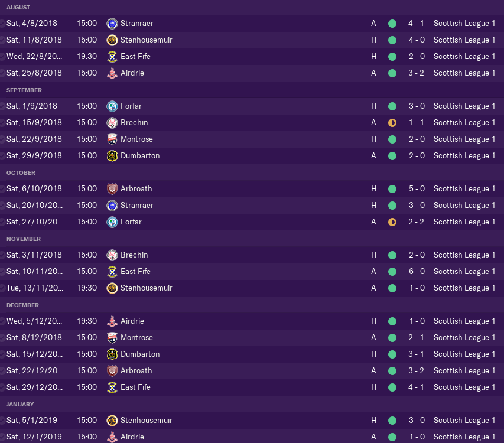
Task: Click the orange draw indicator for Forfar 2-2
Action: pos(392,222)
